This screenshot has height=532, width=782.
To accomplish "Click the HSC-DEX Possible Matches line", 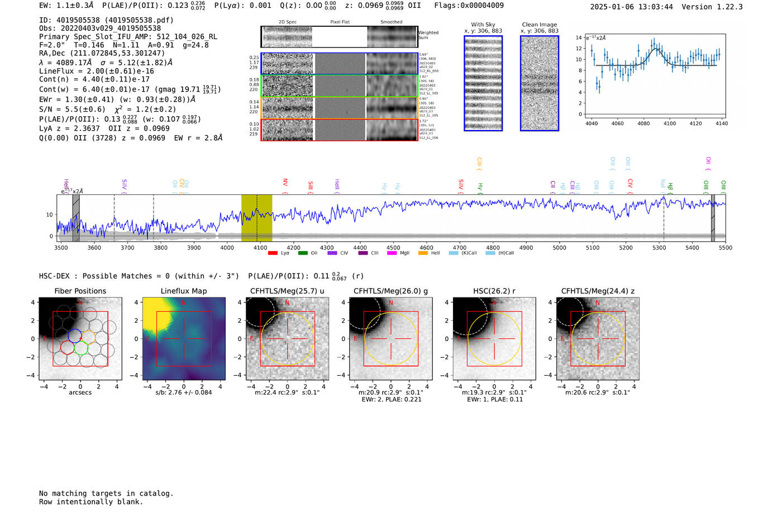I will point(202,276).
